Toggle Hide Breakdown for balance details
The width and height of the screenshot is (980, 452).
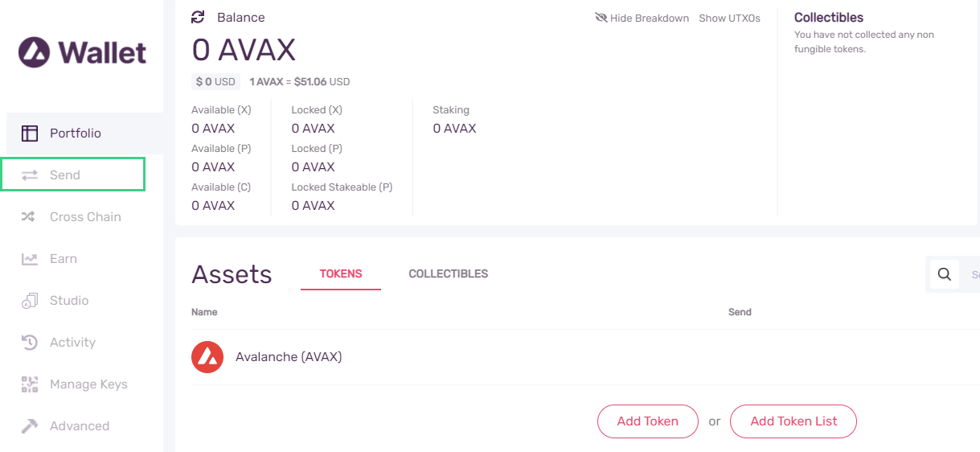[x=642, y=18]
